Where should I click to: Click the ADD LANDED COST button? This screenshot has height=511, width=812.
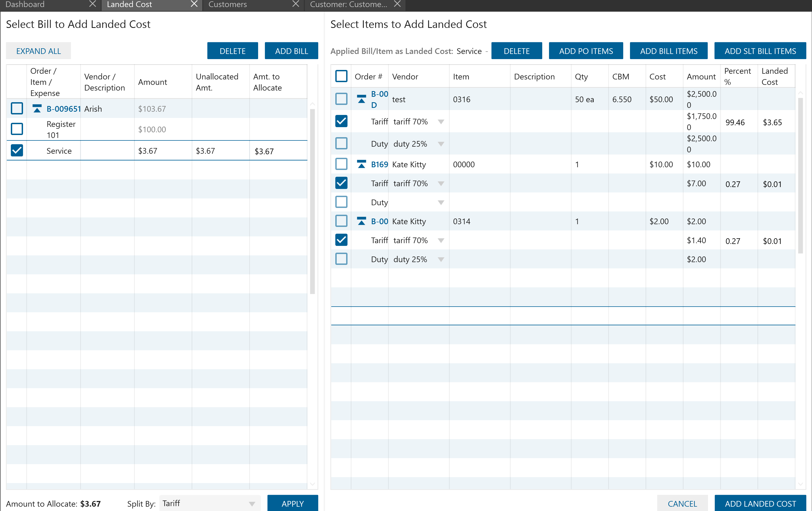click(760, 504)
